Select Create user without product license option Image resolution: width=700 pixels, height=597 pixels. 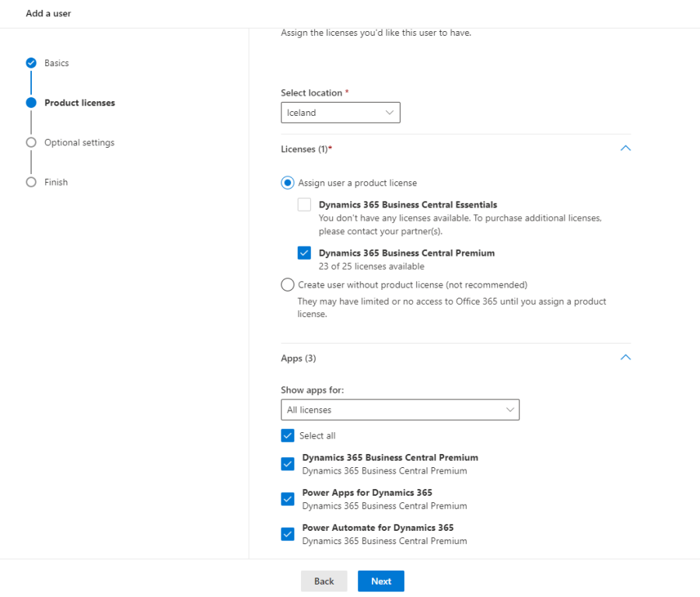click(x=288, y=285)
